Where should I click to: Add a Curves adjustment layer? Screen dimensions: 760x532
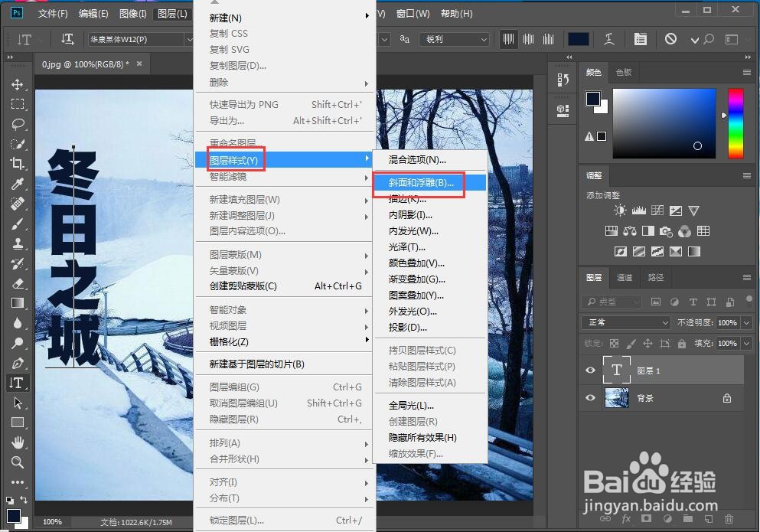pos(657,210)
